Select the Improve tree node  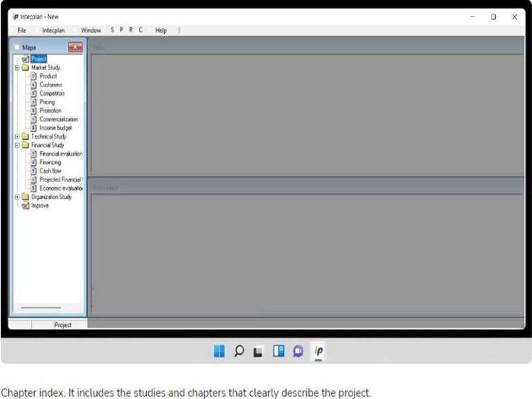tap(40, 206)
